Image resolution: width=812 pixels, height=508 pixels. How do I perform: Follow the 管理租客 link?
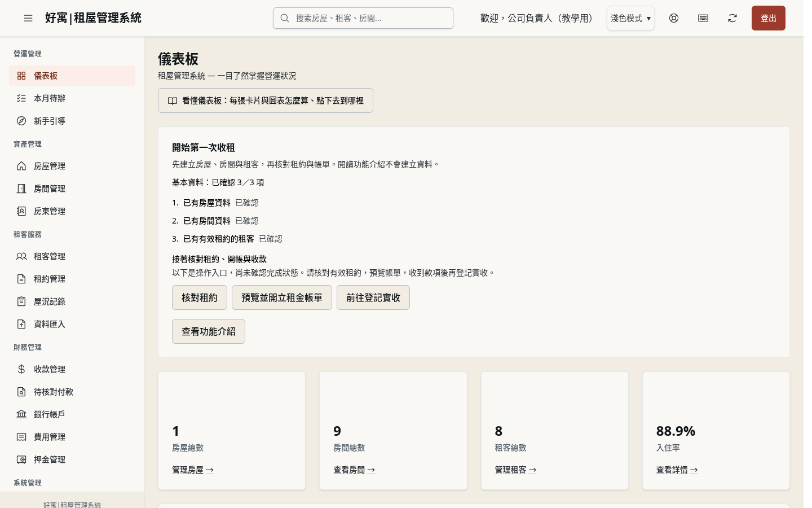pyautogui.click(x=515, y=470)
